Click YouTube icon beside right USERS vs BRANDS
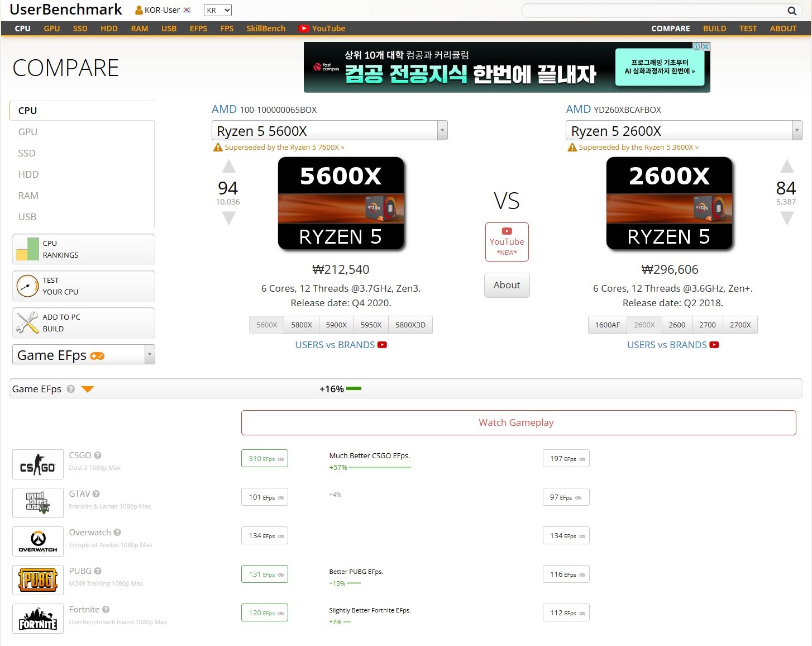812x646 pixels. 714,345
